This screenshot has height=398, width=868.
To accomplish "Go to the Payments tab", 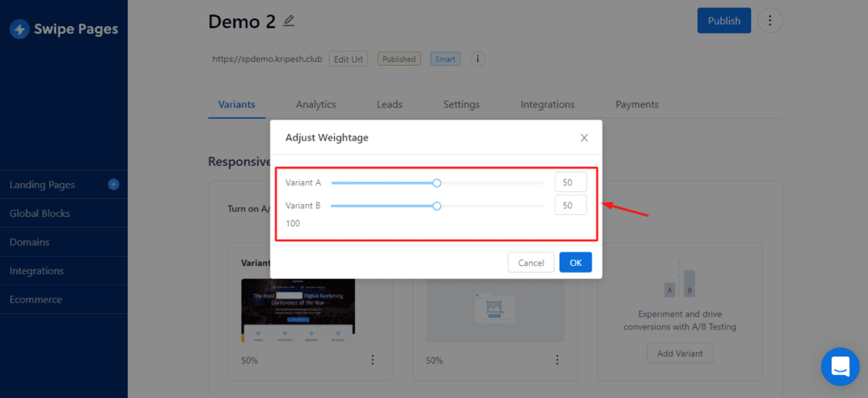I will tap(637, 104).
